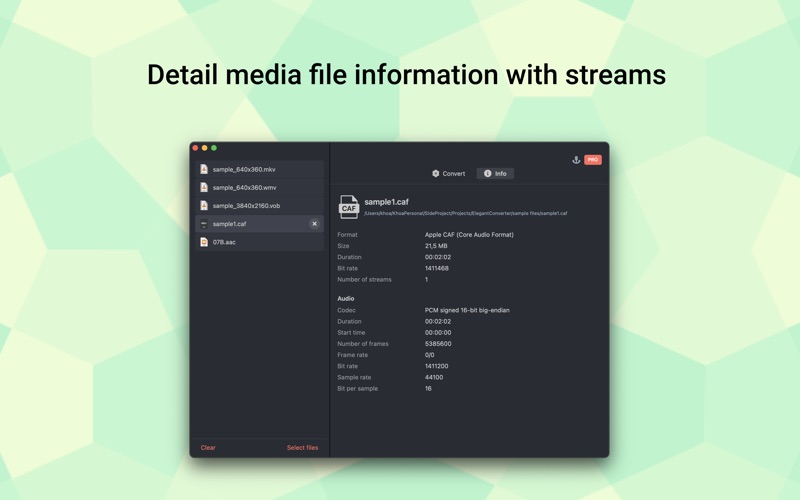
Task: Click the info circle icon beside Info
Action: tap(487, 173)
